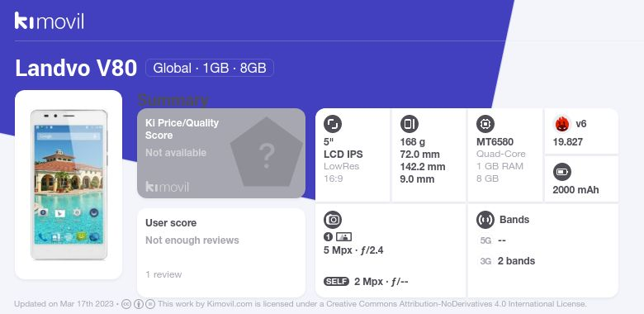
Task: Click the Creative Commons CC icon
Action: coord(126,304)
